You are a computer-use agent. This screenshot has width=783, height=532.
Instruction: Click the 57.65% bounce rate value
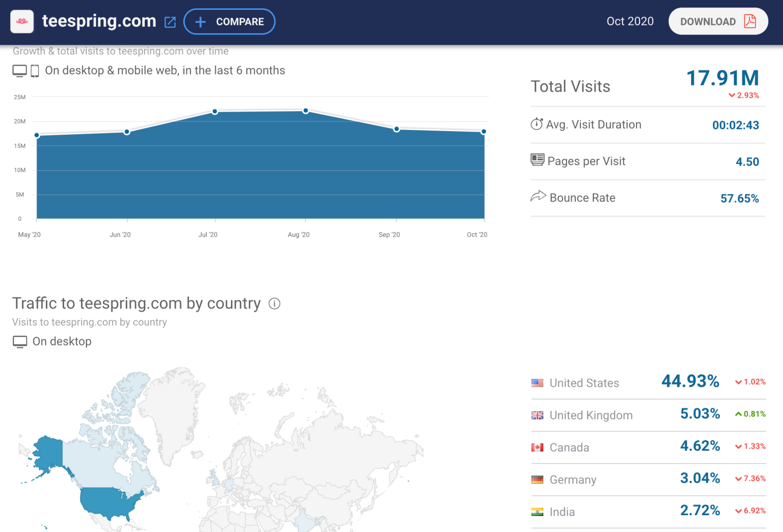click(740, 198)
